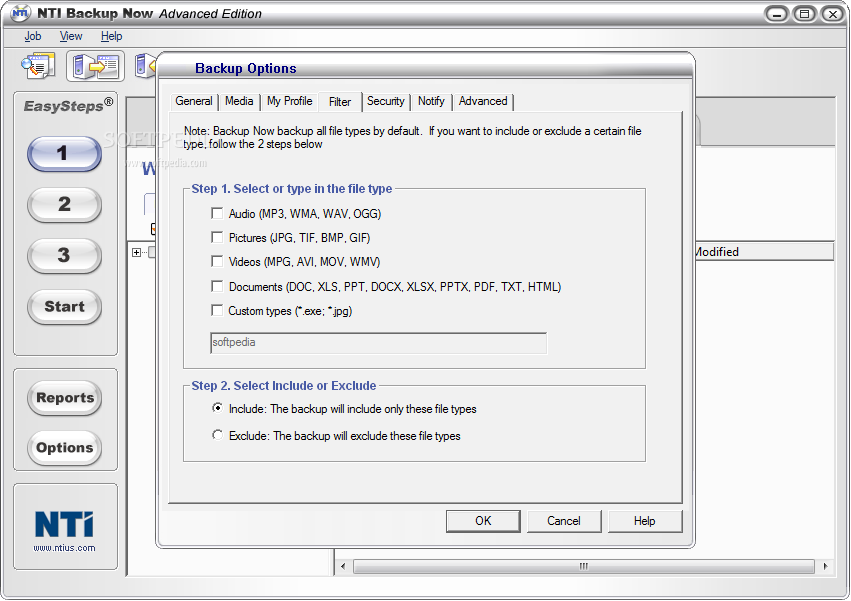Image resolution: width=851 pixels, height=601 pixels.
Task: Tick the Videos (MPG, AVI, MOV, WMV) checkbox
Action: click(x=217, y=262)
